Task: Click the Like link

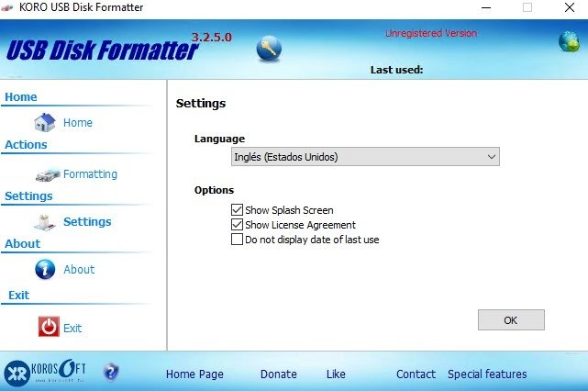Action: point(336,374)
